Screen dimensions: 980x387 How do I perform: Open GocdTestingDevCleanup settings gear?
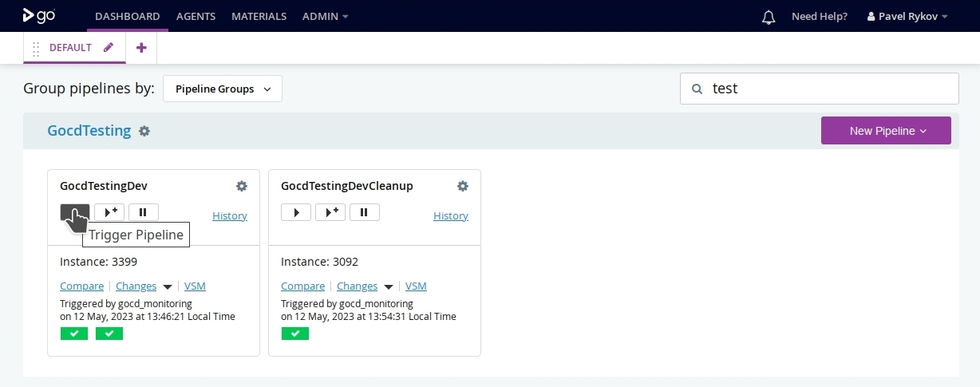coord(463,186)
